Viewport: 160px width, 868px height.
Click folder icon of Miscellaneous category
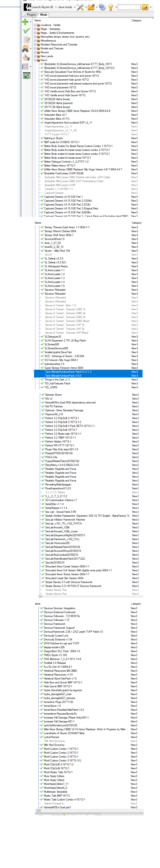tap(38, 41)
